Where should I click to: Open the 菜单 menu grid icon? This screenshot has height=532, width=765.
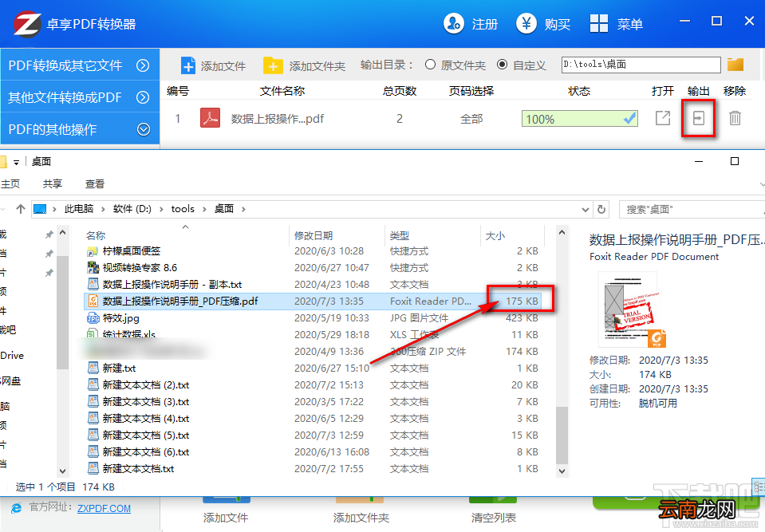(598, 23)
